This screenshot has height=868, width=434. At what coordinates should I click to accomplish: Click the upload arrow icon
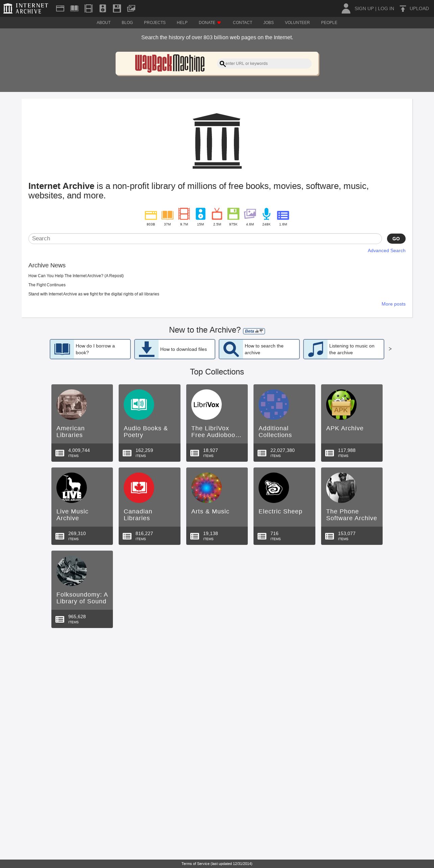(403, 8)
